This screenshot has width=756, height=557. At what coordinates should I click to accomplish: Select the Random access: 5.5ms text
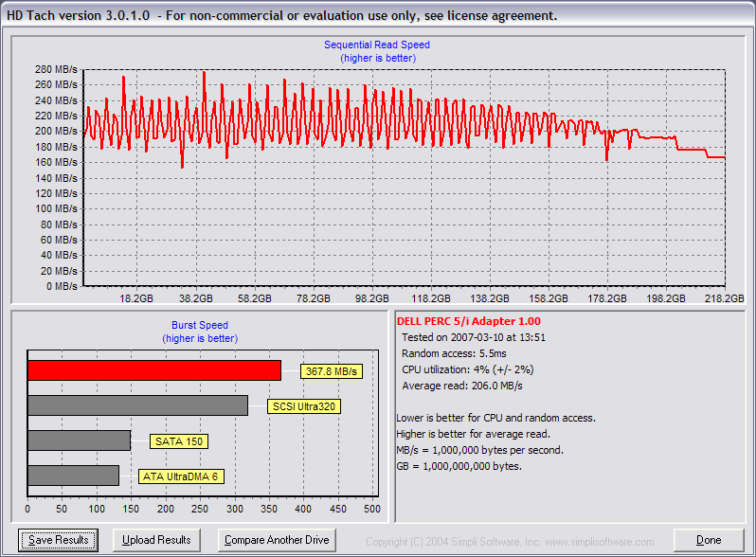click(x=454, y=353)
